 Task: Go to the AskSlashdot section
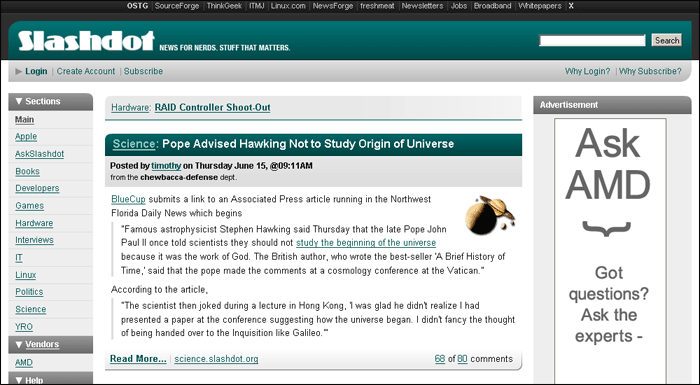pyautogui.click(x=39, y=154)
